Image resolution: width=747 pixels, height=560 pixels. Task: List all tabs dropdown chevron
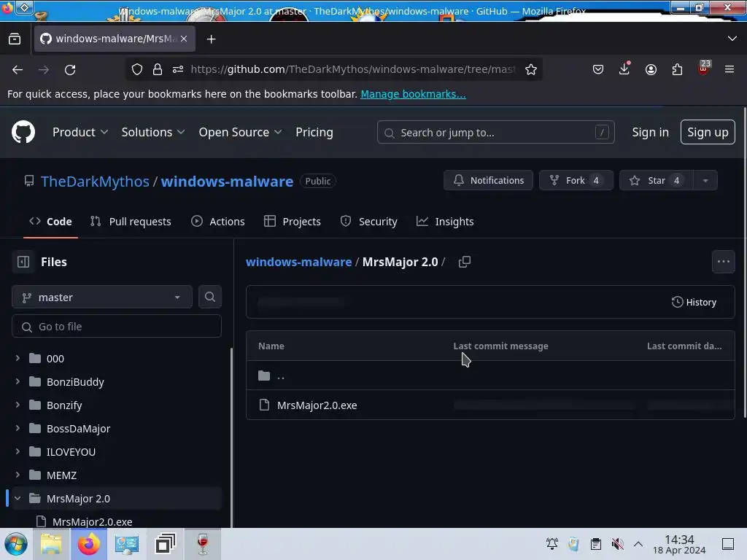732,39
